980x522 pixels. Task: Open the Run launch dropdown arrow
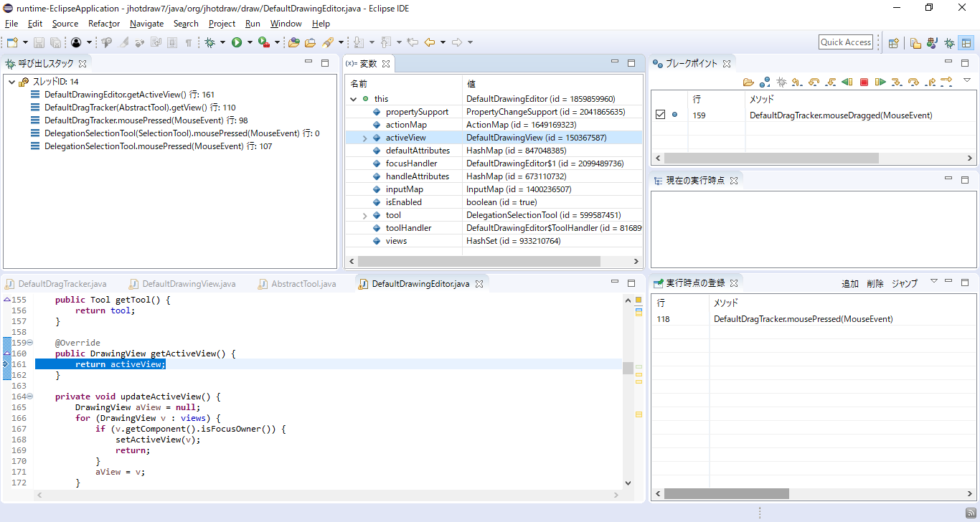250,42
